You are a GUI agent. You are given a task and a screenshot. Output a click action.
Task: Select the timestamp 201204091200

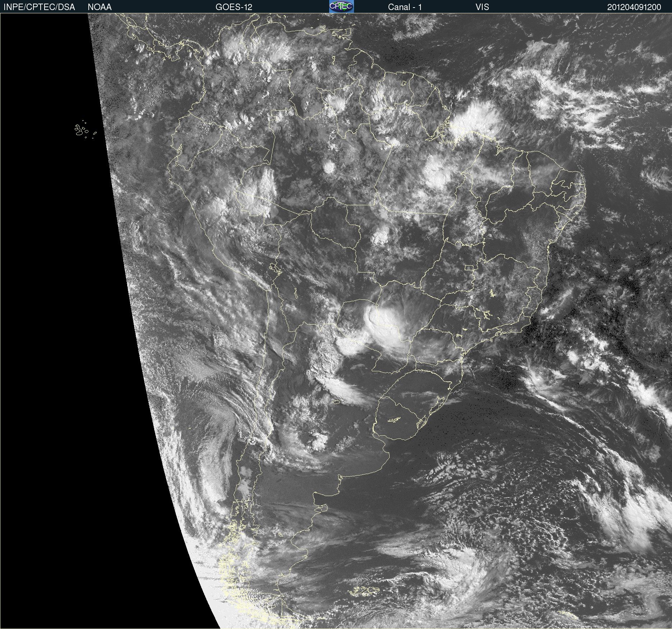coord(634,7)
